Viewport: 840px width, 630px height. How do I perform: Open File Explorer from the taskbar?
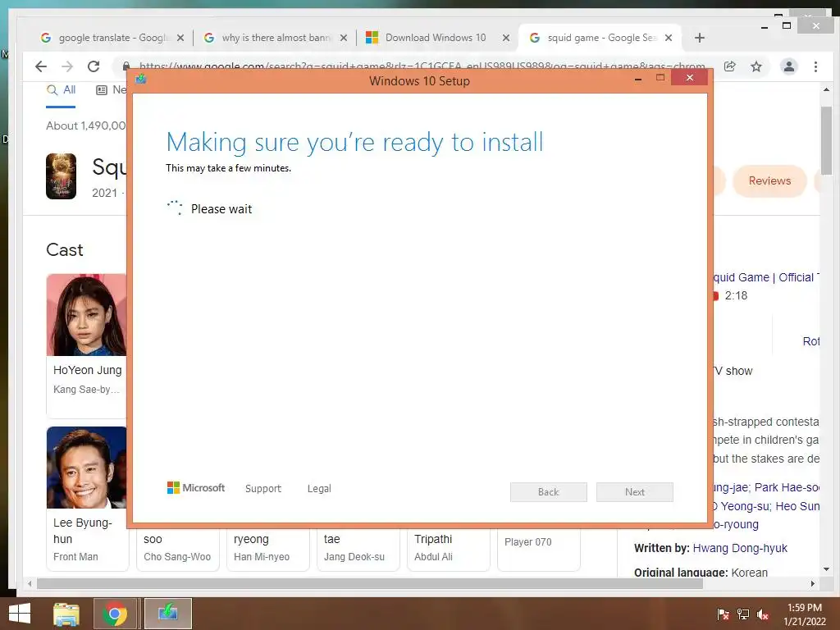tap(66, 614)
